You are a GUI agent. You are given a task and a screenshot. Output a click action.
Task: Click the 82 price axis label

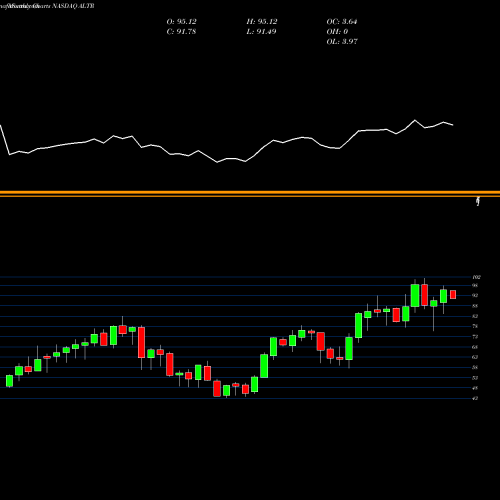(x=475, y=316)
